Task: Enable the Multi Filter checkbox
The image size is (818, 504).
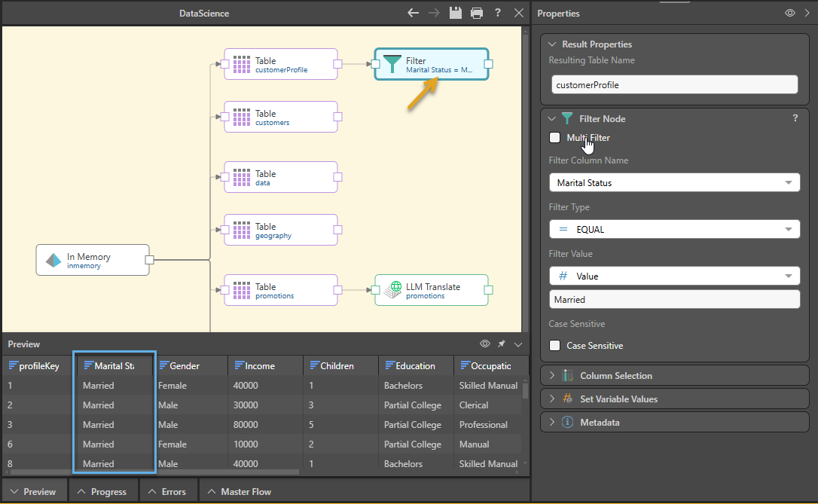Action: click(x=555, y=138)
